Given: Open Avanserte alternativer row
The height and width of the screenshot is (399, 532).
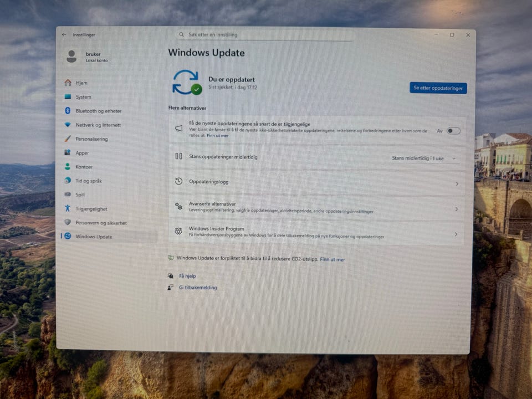Looking at the screenshot, I should (316, 208).
